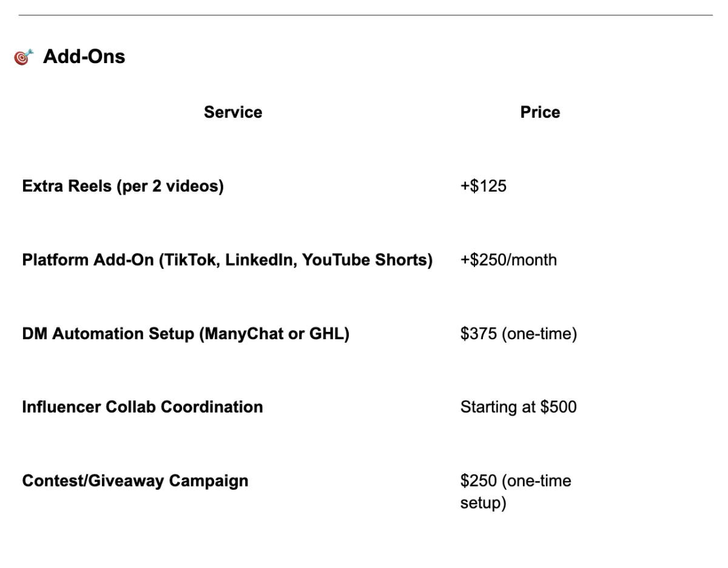Click the $250 (one-time setup) price
The height and width of the screenshot is (568, 728).
pos(516,492)
